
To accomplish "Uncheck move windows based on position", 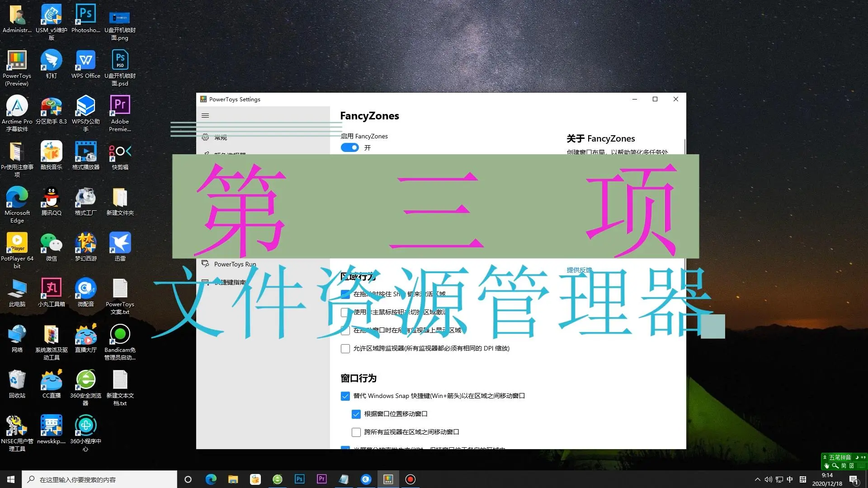I will coord(356,414).
